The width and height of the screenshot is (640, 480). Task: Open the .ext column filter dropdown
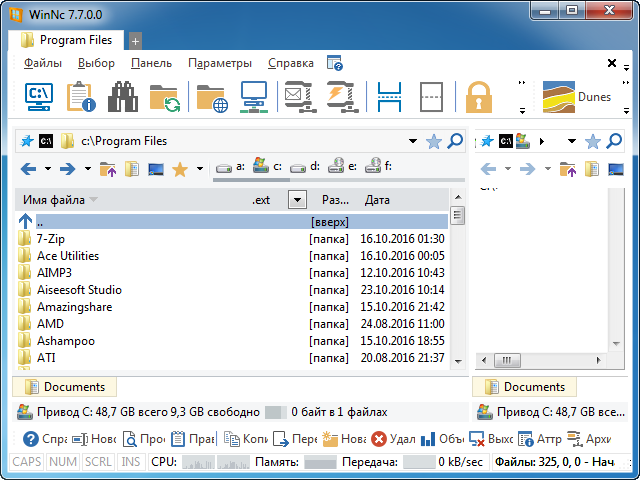pos(295,200)
